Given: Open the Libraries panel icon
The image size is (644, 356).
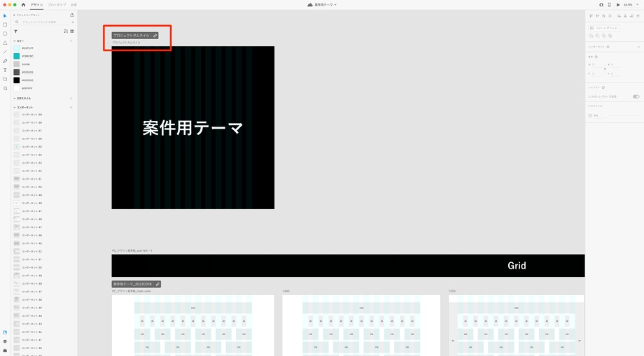Looking at the screenshot, I should point(5,332).
